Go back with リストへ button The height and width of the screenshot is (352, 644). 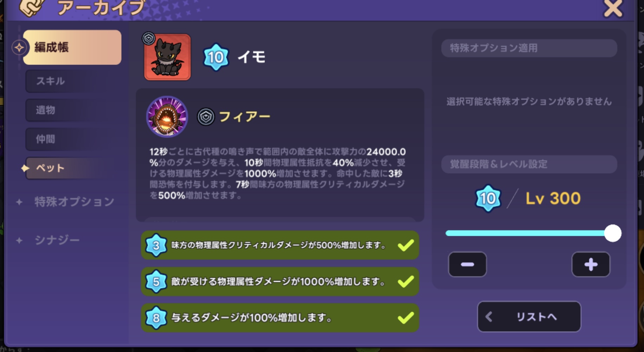click(529, 317)
